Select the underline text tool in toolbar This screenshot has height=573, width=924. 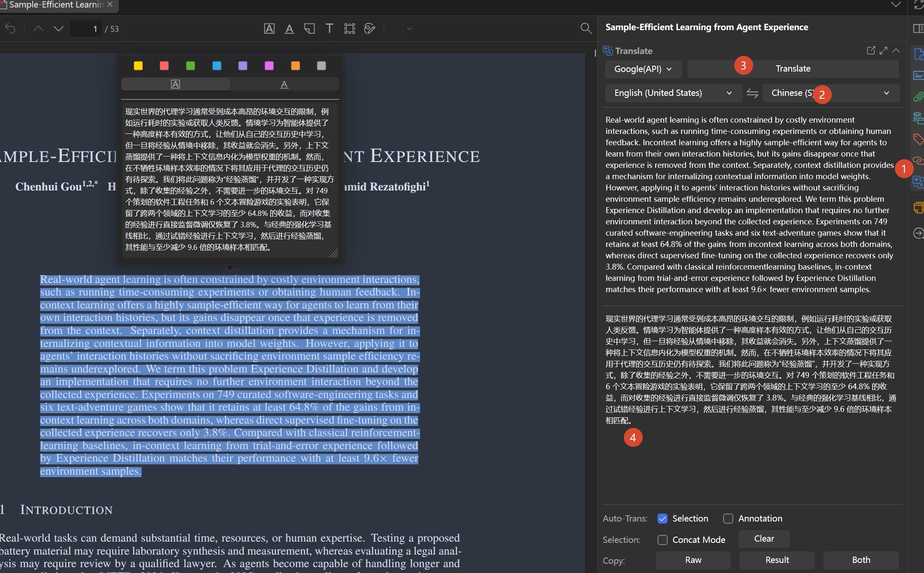point(289,28)
